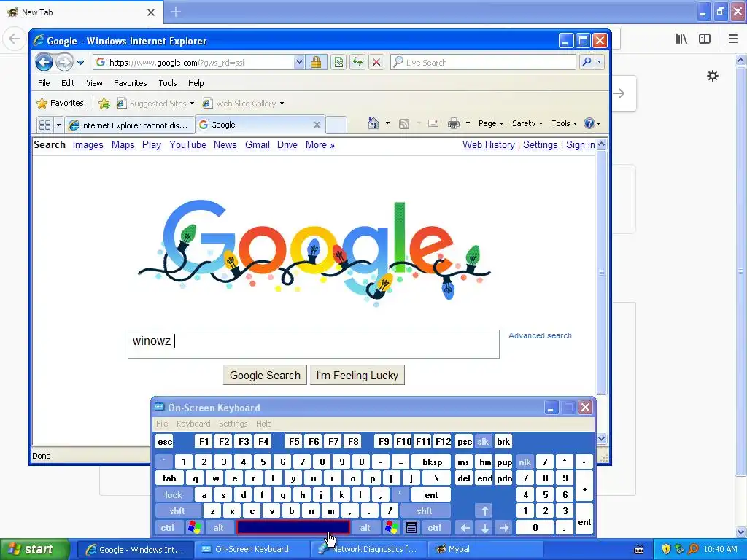The height and width of the screenshot is (560, 747).
Task: Open On-Screen Keyboard Settings menu
Action: (x=233, y=424)
